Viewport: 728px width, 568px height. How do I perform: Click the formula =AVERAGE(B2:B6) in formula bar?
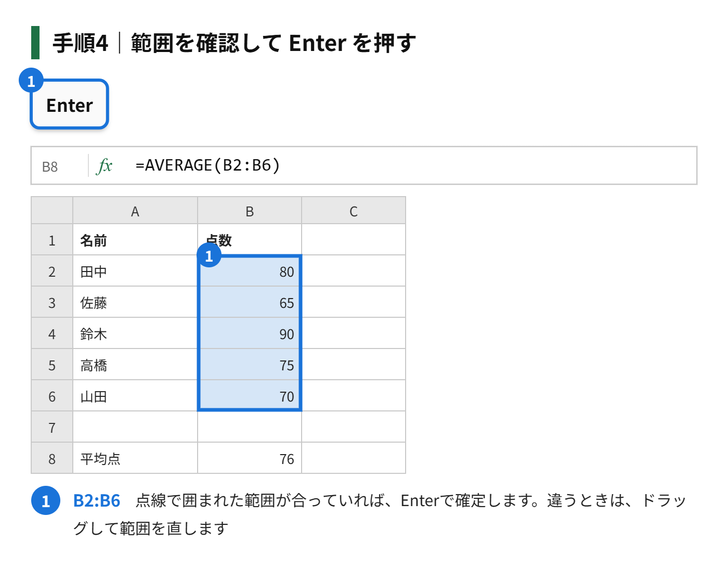click(x=207, y=165)
